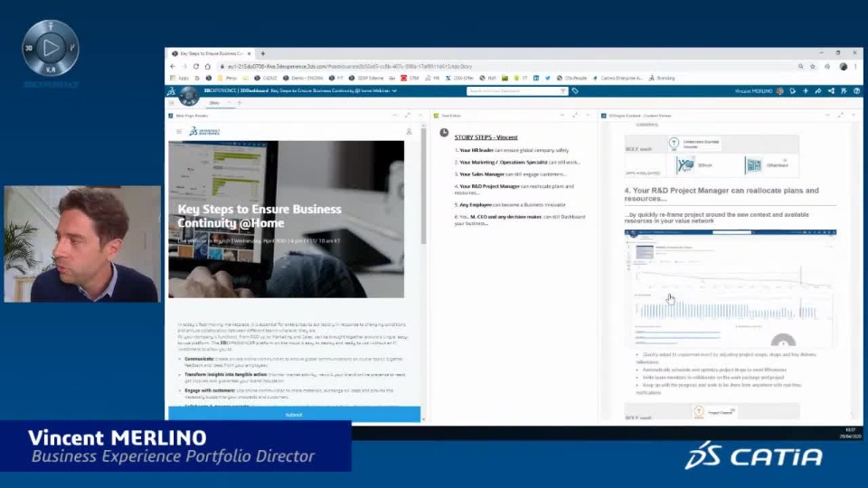The width and height of the screenshot is (868, 488).
Task: Open the hamburger menu in Web Page Reader
Action: [x=179, y=132]
